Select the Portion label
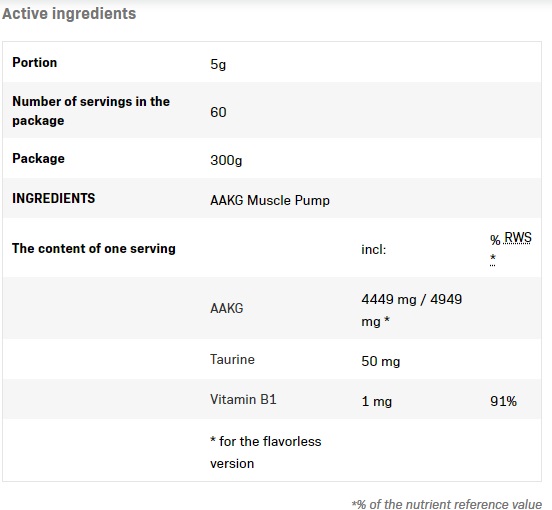Screen dimensions: 552x510 [x=34, y=62]
